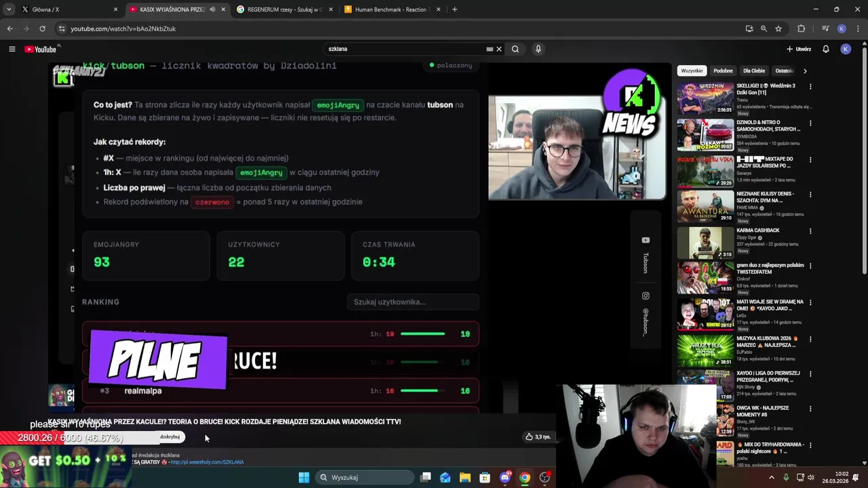The width and height of the screenshot is (868, 488).
Task: Click the OBS icon on the taskbar
Action: pyautogui.click(x=545, y=477)
